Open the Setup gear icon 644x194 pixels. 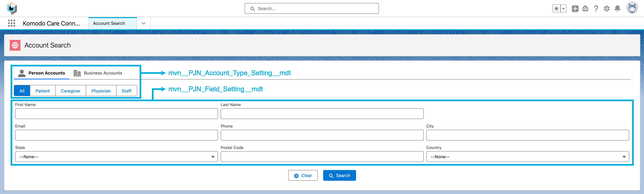point(607,9)
